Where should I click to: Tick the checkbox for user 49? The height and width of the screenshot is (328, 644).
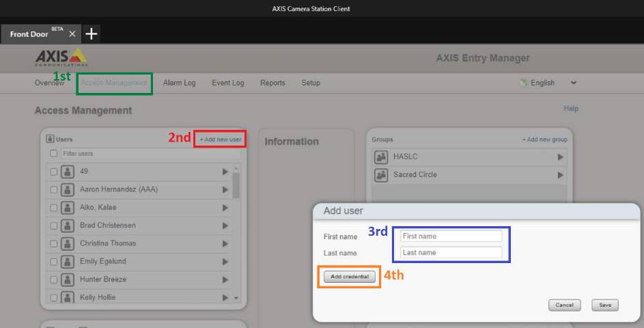[x=53, y=172]
